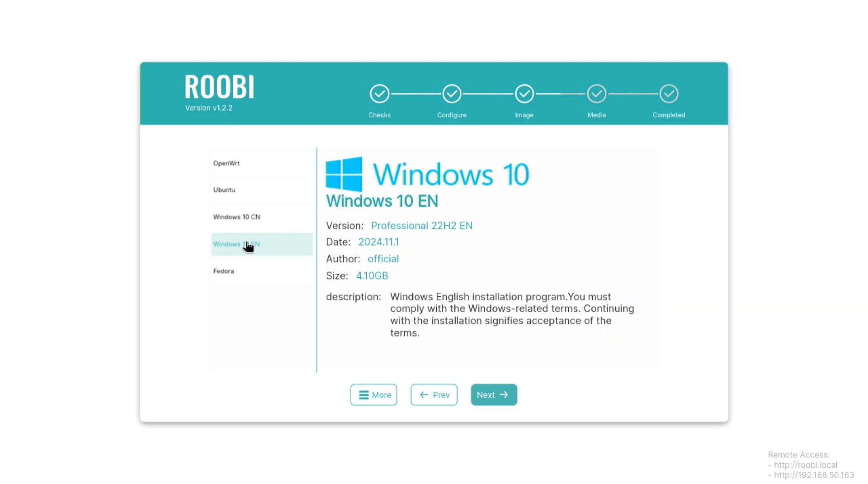Open the More menu button
The image size is (868, 484).
374,395
